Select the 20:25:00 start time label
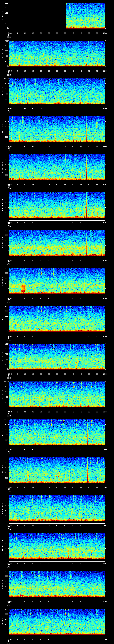The height and width of the screenshot is (644, 114). tap(9, 639)
